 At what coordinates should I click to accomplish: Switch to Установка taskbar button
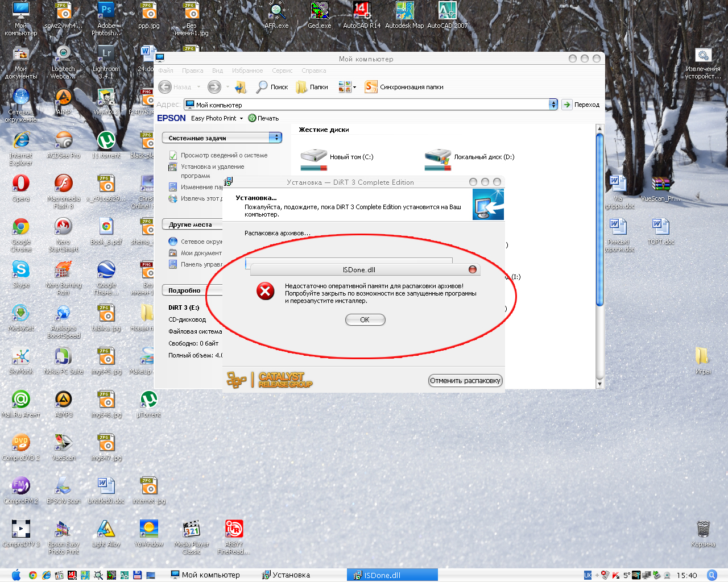(x=286, y=575)
